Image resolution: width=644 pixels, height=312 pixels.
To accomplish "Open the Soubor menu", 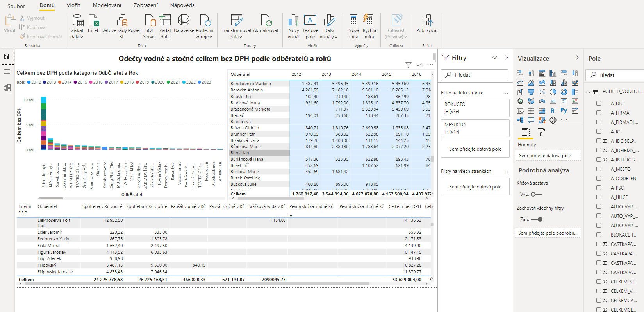I will 16,6.
